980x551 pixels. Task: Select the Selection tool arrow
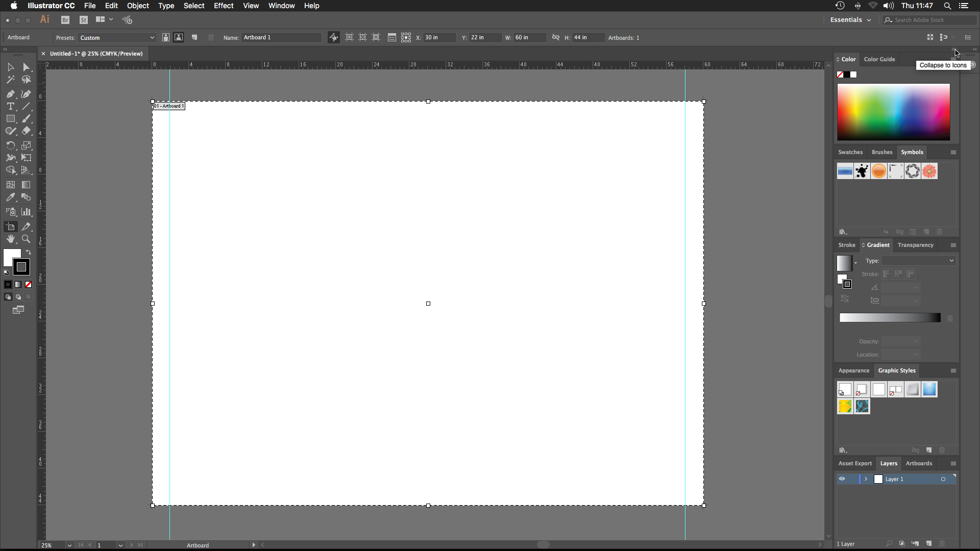click(11, 67)
